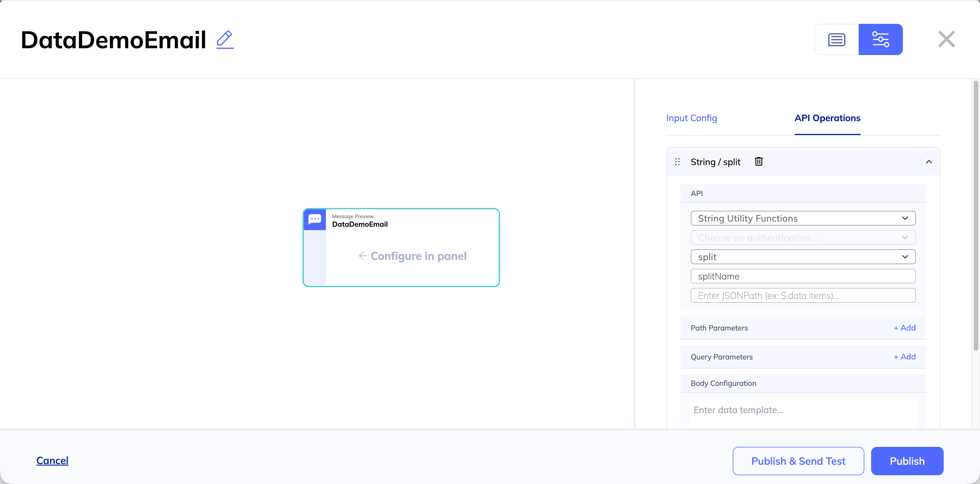The height and width of the screenshot is (484, 980).
Task: Click Publish & Send Test
Action: pos(798,461)
